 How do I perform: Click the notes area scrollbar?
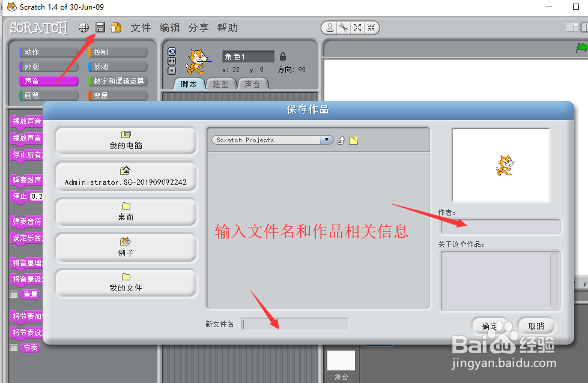555,281
